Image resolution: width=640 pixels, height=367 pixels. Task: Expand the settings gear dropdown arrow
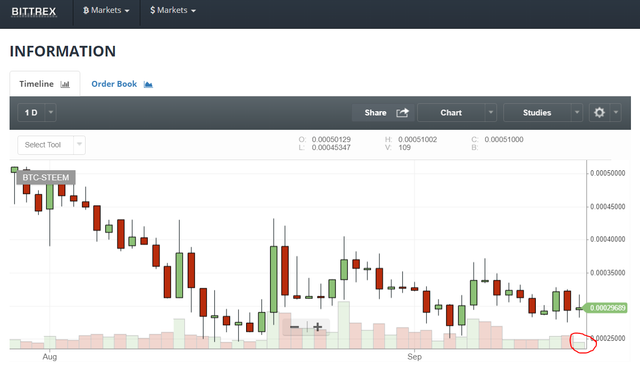[x=616, y=112]
